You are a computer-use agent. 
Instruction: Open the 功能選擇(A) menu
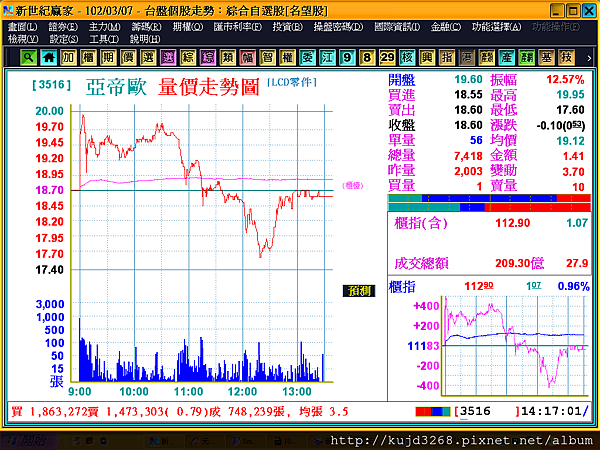point(496,27)
